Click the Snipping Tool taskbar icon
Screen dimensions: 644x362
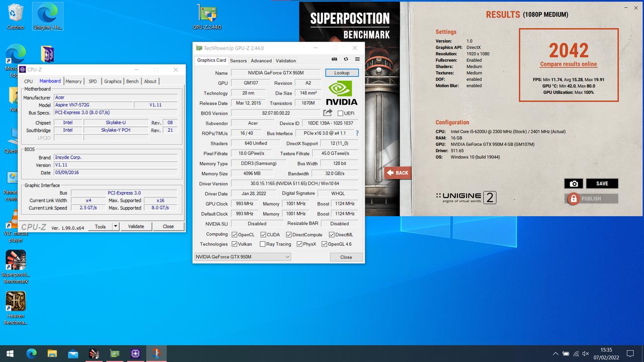pyautogui.click(x=156, y=353)
